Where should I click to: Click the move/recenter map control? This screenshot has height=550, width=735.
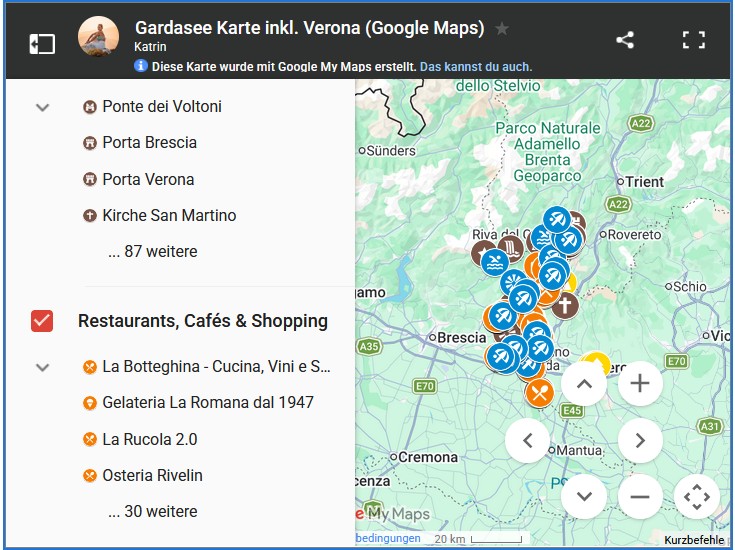pyautogui.click(x=697, y=496)
